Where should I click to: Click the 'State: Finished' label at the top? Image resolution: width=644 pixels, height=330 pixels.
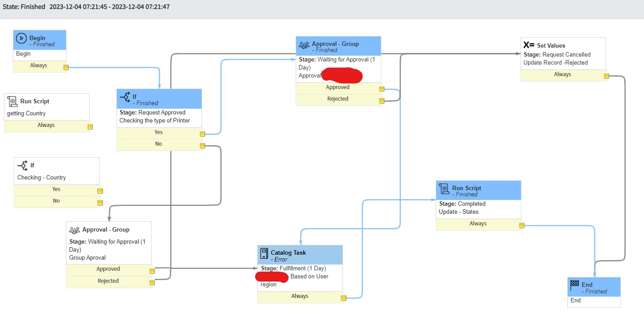[23, 6]
